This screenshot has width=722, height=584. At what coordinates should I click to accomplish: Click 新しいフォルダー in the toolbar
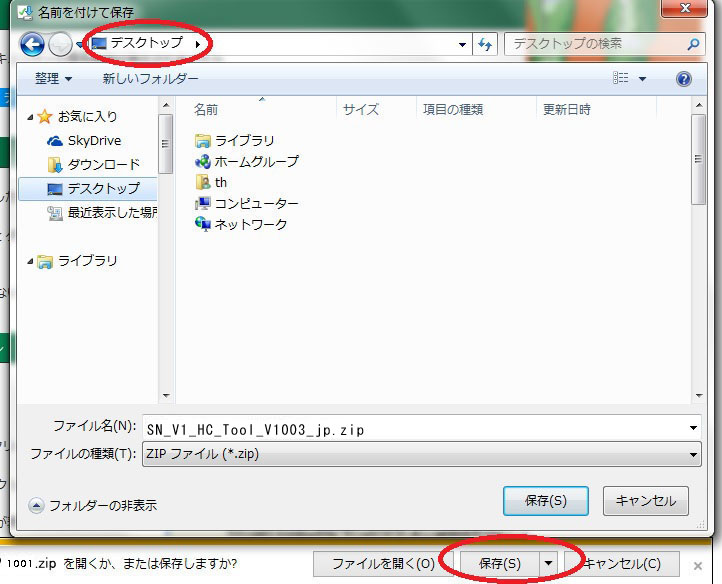click(150, 79)
